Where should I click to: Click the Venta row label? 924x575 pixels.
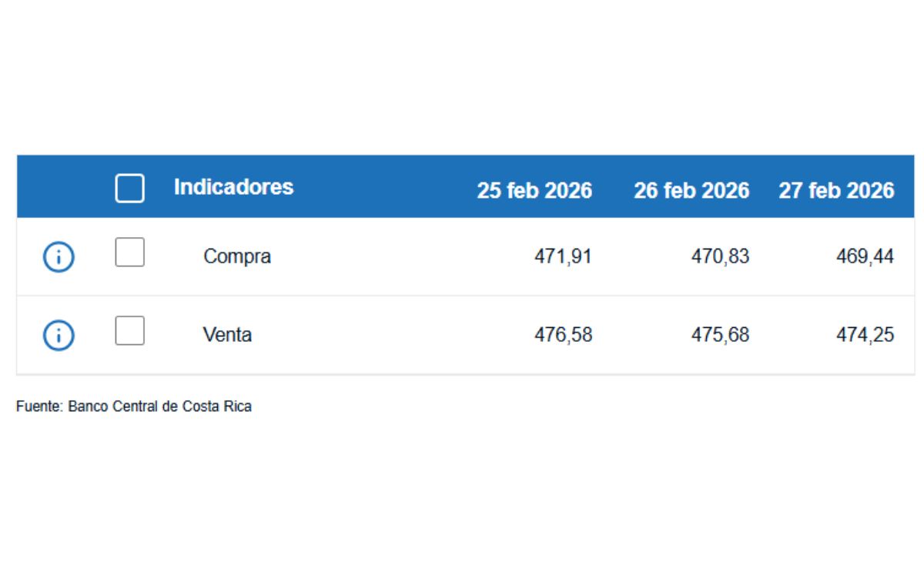point(228,334)
